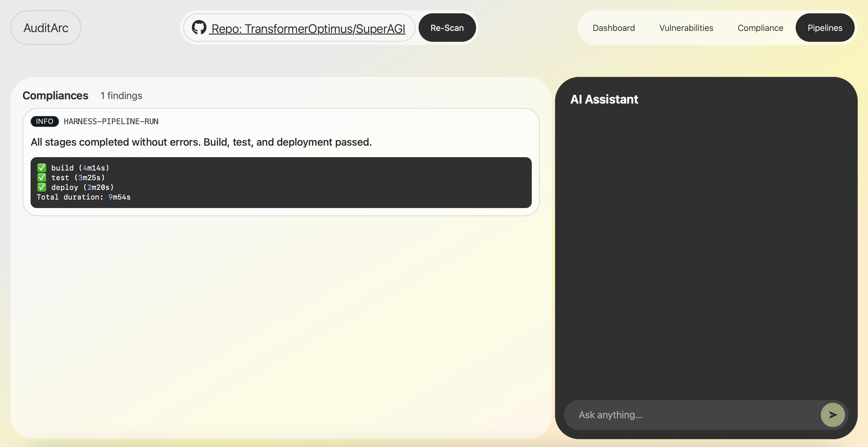Click the HARNESS-PIPELINE-RUN finding title
Viewport: 868px width, 447px height.
[111, 121]
